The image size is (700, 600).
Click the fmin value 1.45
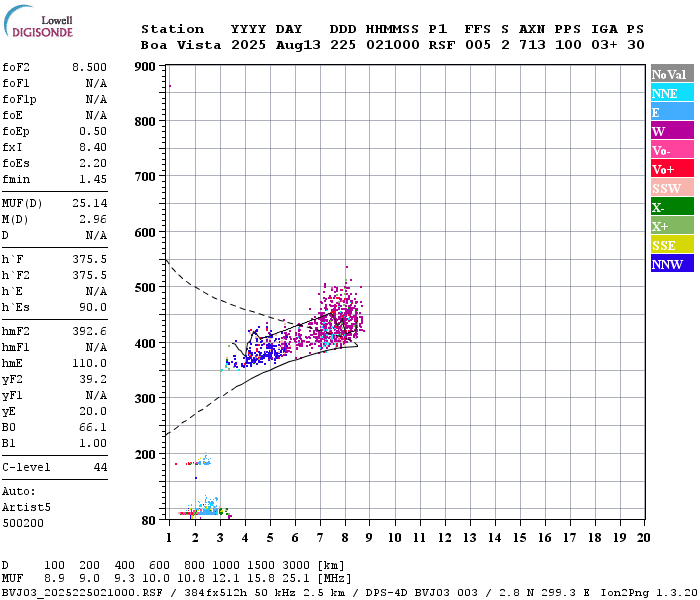click(x=93, y=179)
